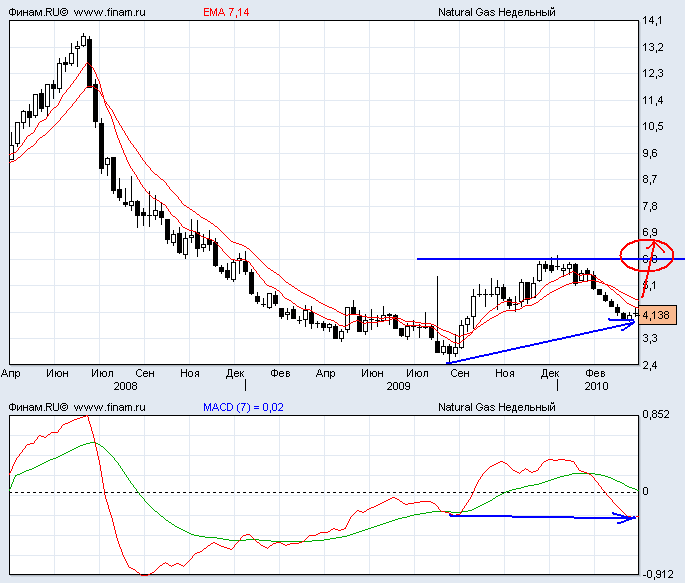685x583 pixels.
Task: Click the 10,5 price axis label
Action: [x=652, y=127]
